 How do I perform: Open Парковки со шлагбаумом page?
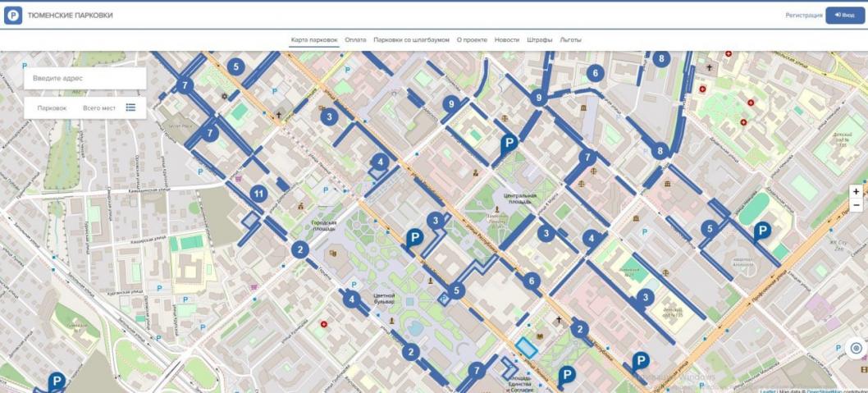click(411, 39)
